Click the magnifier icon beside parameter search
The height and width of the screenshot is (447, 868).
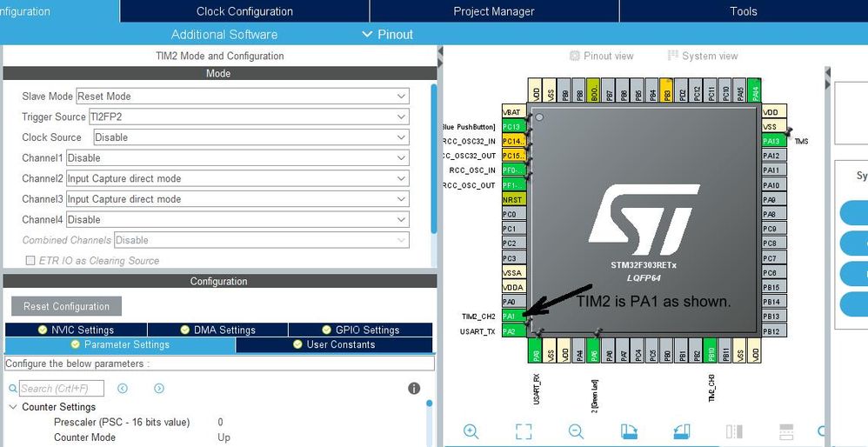tap(13, 389)
